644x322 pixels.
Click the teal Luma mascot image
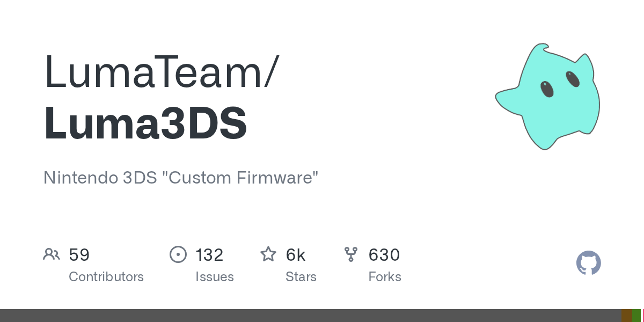tap(547, 96)
